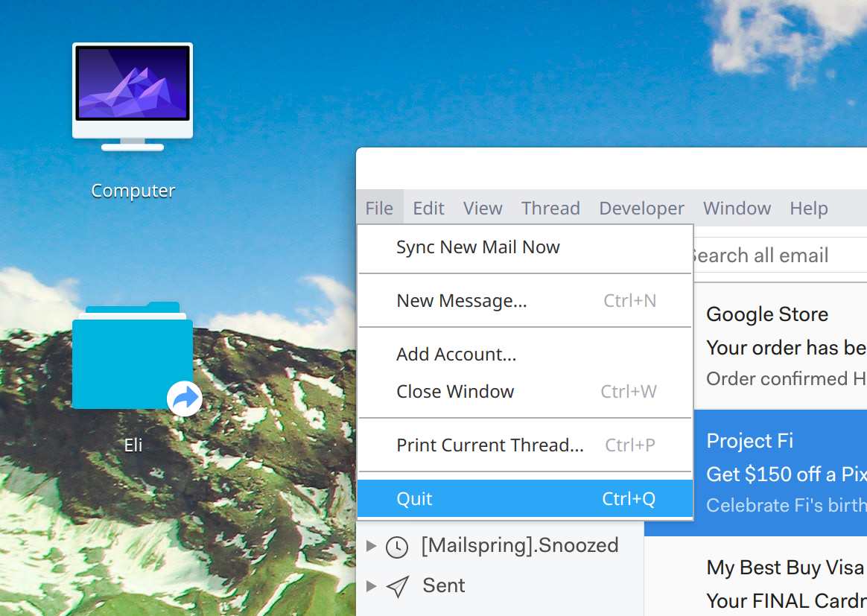867x616 pixels.
Task: Open the Project Fi email thread
Action: pyautogui.click(x=781, y=473)
